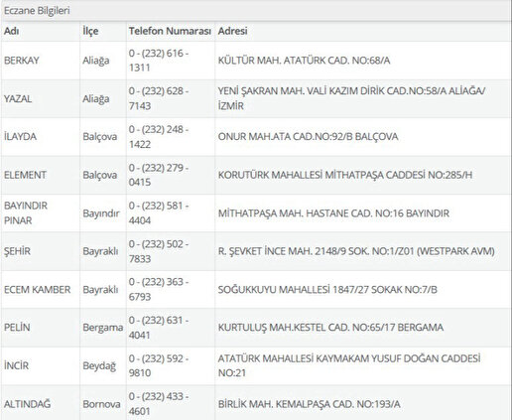
Task: Click BERKAY pharmacy phone number
Action: point(159,61)
